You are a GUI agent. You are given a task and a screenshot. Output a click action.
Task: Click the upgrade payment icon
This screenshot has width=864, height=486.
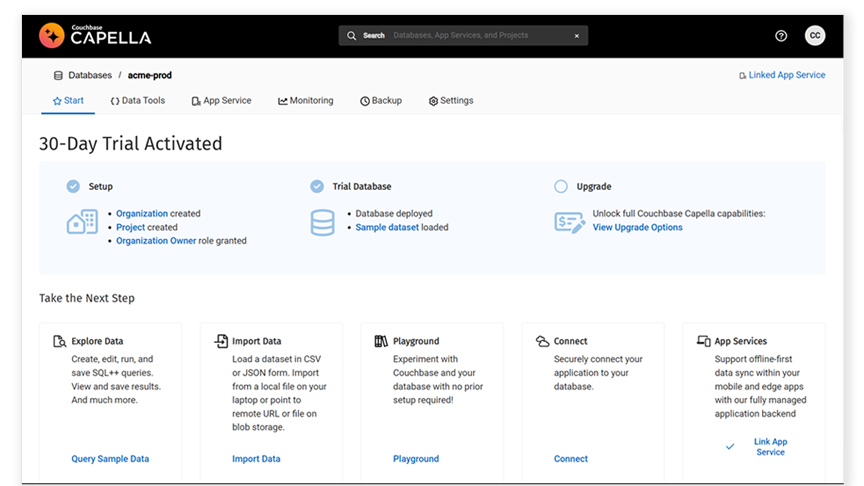pyautogui.click(x=570, y=223)
